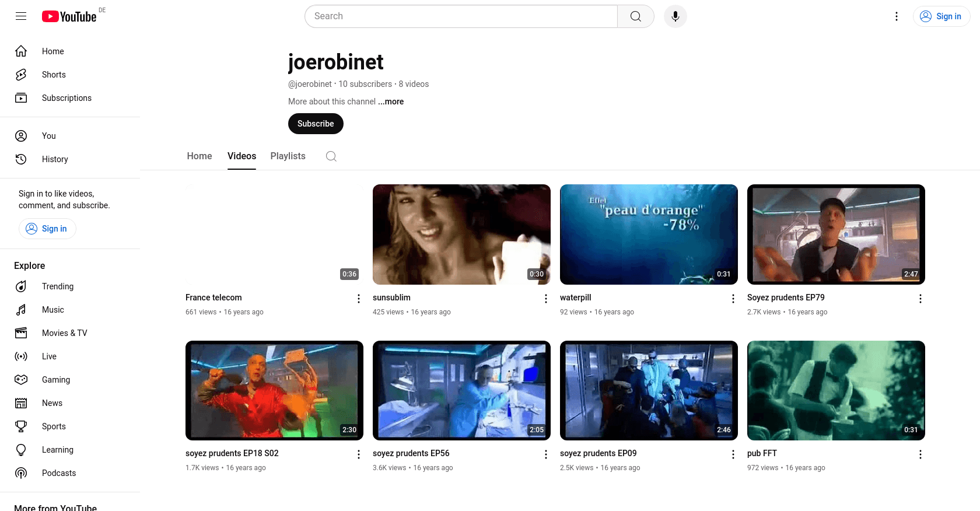Open Shorts from the sidebar

54,75
